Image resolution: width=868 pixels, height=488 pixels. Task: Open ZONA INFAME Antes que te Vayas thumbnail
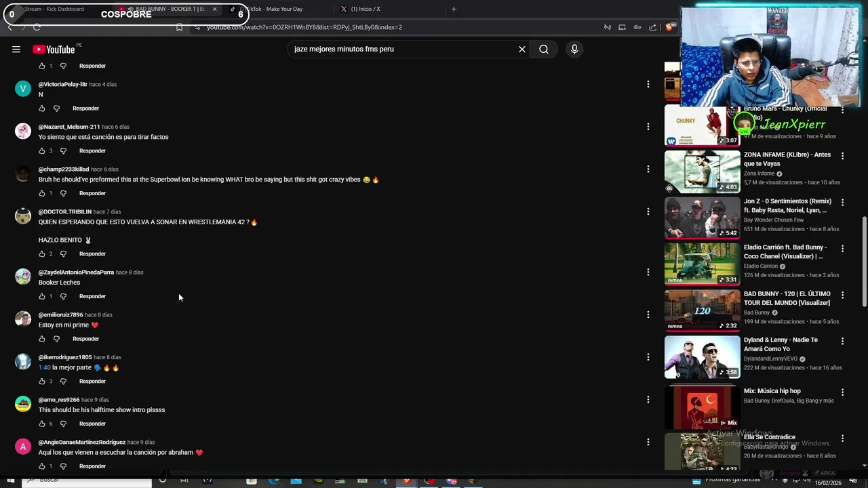pyautogui.click(x=703, y=171)
